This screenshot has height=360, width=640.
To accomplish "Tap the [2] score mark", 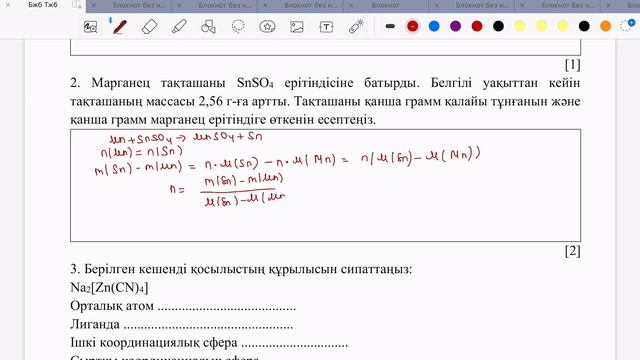I will coord(572,251).
